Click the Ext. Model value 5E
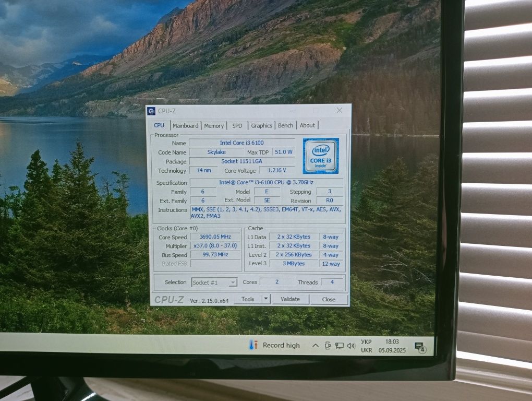Viewport: 532px width, 401px height. point(267,200)
